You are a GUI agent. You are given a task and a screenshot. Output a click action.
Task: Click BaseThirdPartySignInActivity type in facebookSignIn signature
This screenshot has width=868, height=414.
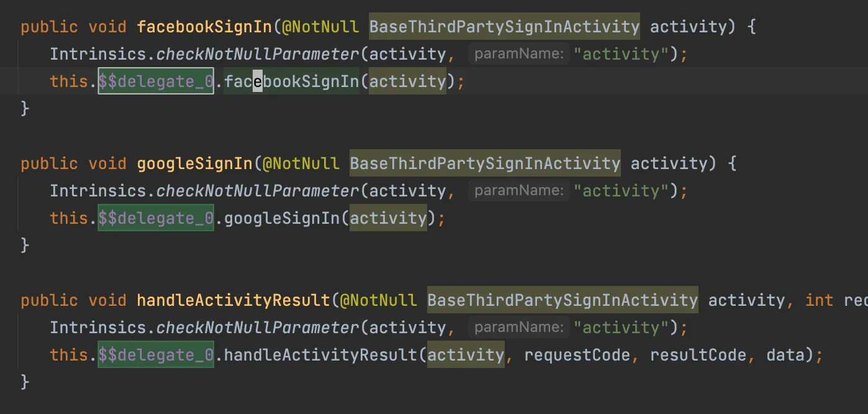504,27
